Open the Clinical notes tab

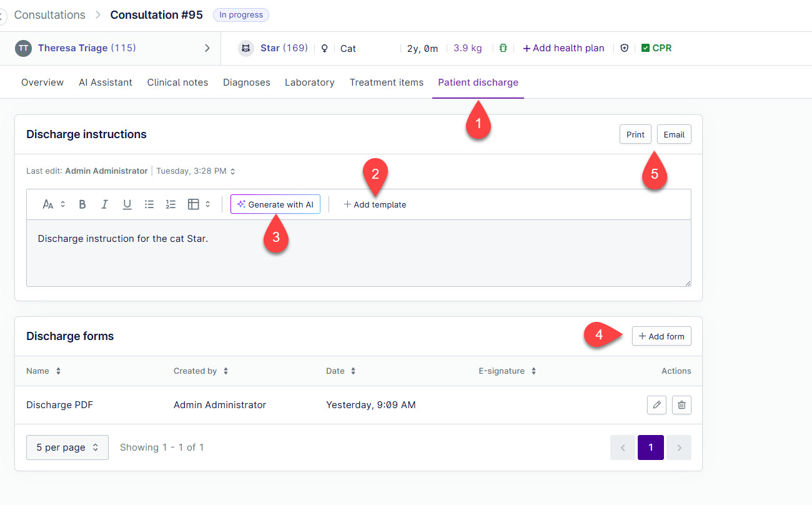click(177, 82)
